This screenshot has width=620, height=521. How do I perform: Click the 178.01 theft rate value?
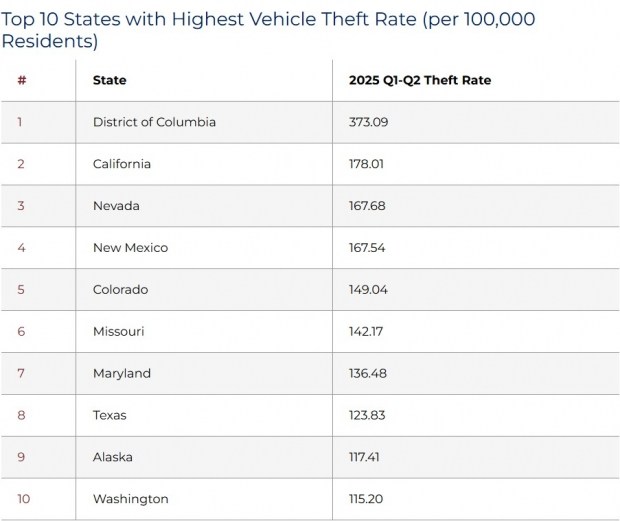click(x=367, y=164)
